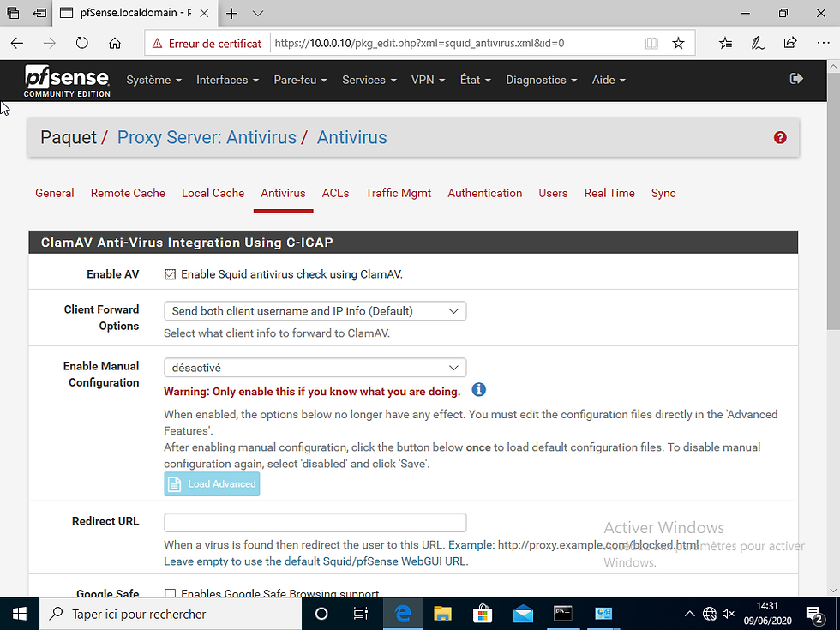Viewport: 840px width, 630px height.
Task: Open the tabs you've set aside icon
Action: point(13,13)
